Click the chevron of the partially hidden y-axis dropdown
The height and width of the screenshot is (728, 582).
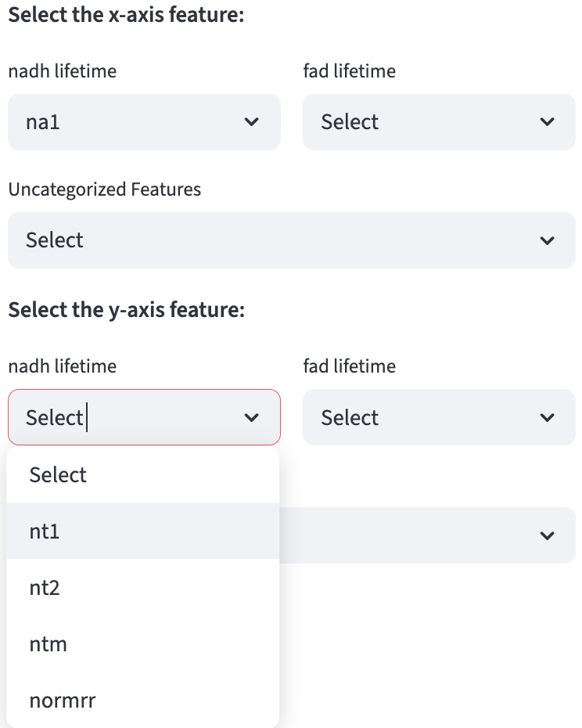point(548,535)
